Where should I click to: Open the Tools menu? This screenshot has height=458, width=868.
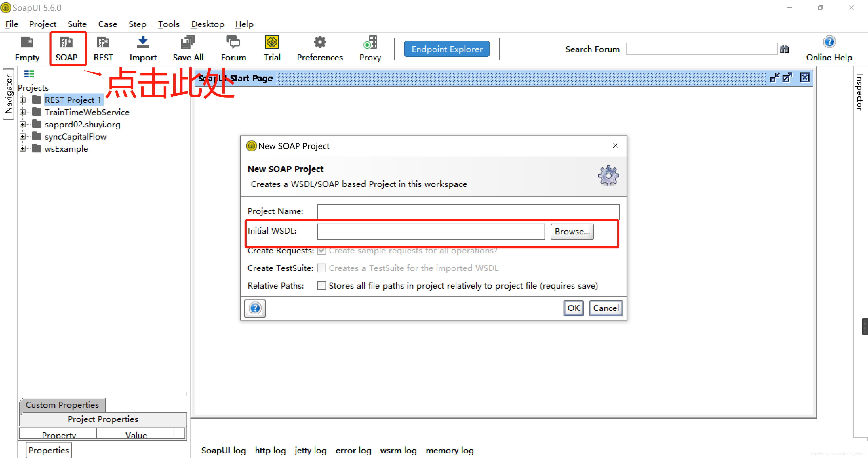pos(168,24)
